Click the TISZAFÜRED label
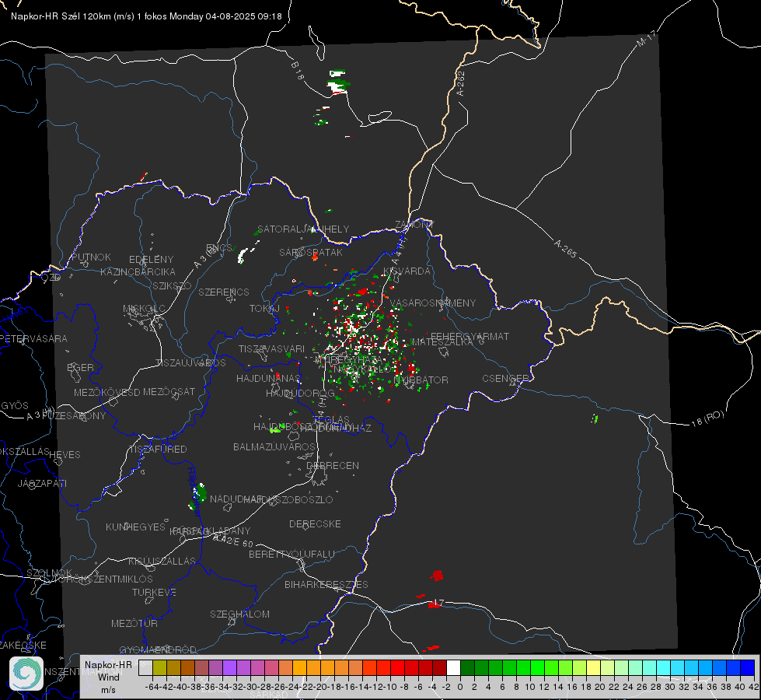This screenshot has width=761, height=700. coord(159,449)
